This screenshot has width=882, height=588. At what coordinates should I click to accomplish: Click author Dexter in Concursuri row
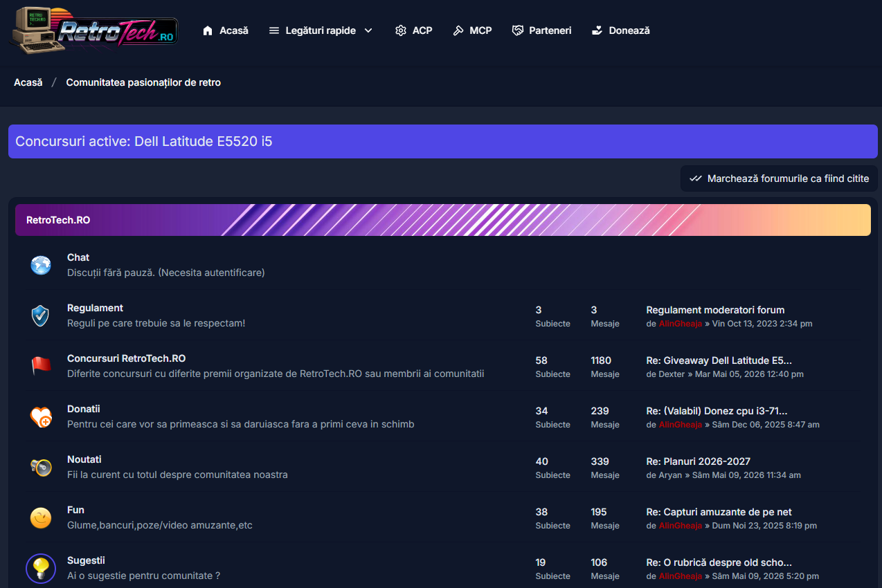(x=672, y=374)
